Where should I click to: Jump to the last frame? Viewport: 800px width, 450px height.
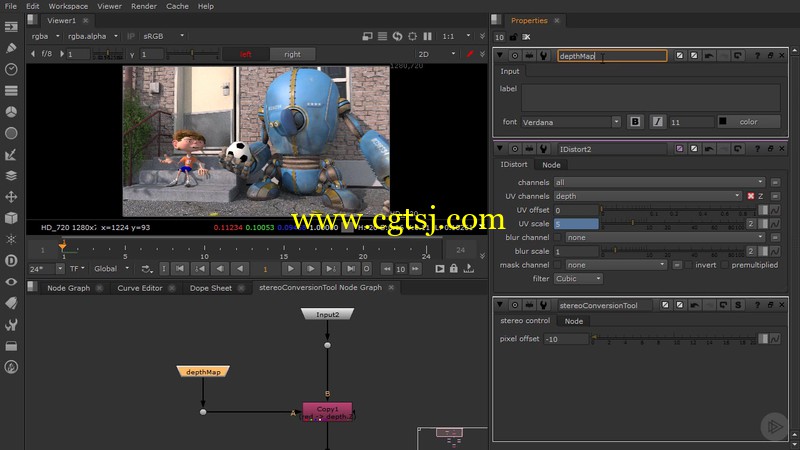coord(351,268)
